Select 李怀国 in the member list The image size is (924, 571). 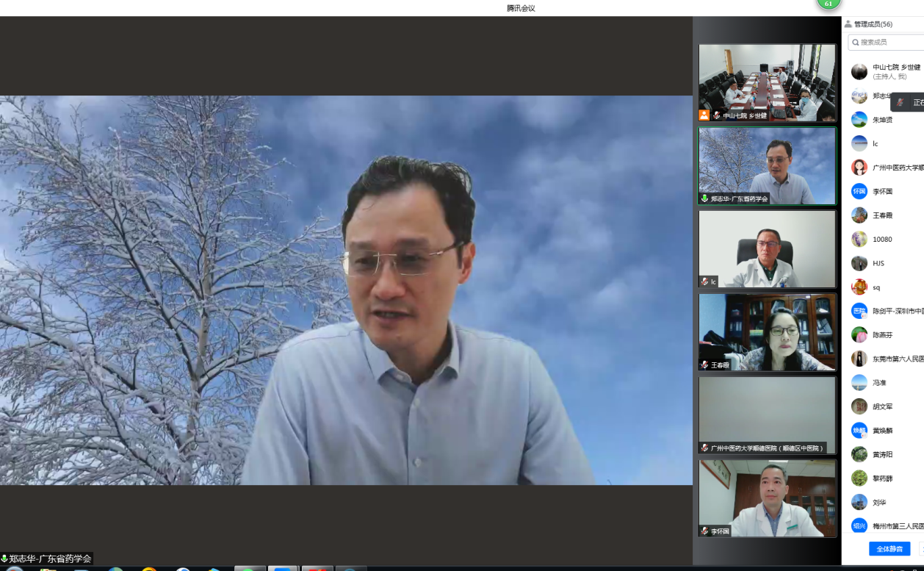point(882,192)
